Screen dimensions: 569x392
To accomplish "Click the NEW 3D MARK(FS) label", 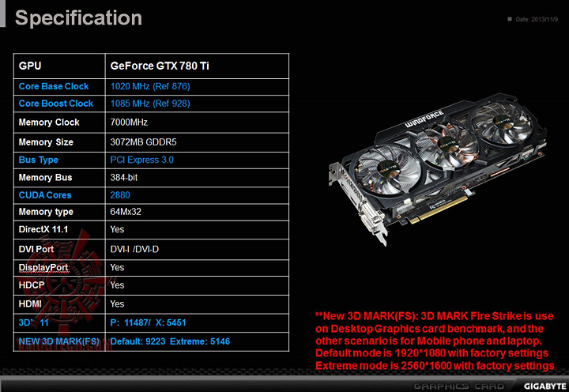I will [x=58, y=341].
